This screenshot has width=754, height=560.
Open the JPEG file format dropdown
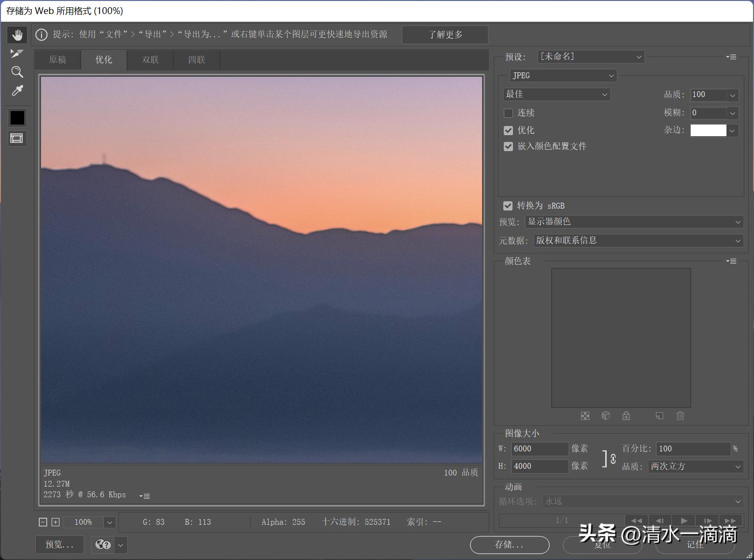[x=563, y=76]
